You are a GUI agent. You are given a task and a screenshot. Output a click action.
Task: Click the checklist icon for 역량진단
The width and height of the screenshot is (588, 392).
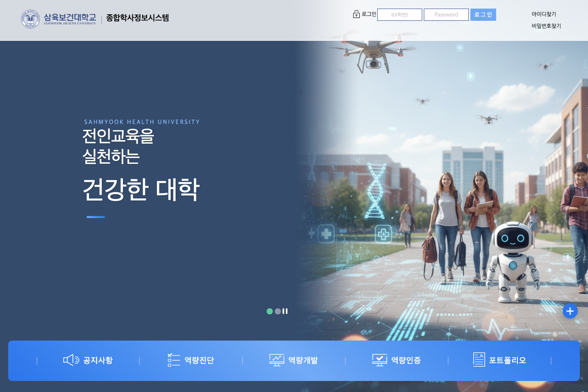click(x=174, y=360)
